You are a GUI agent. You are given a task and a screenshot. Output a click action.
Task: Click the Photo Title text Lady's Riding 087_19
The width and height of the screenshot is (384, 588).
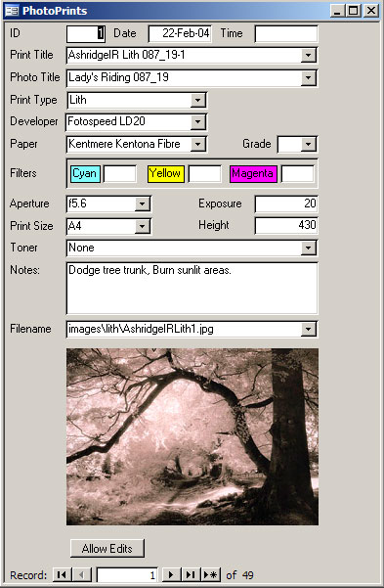[x=118, y=77]
